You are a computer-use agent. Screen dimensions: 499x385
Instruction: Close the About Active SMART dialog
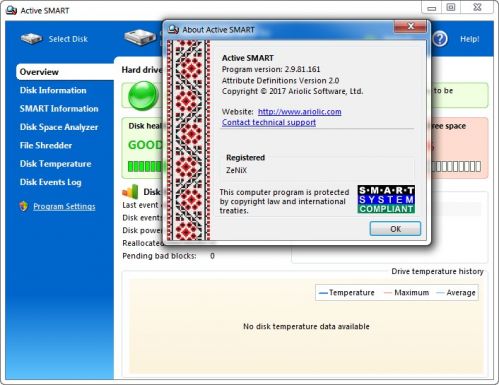pos(410,26)
